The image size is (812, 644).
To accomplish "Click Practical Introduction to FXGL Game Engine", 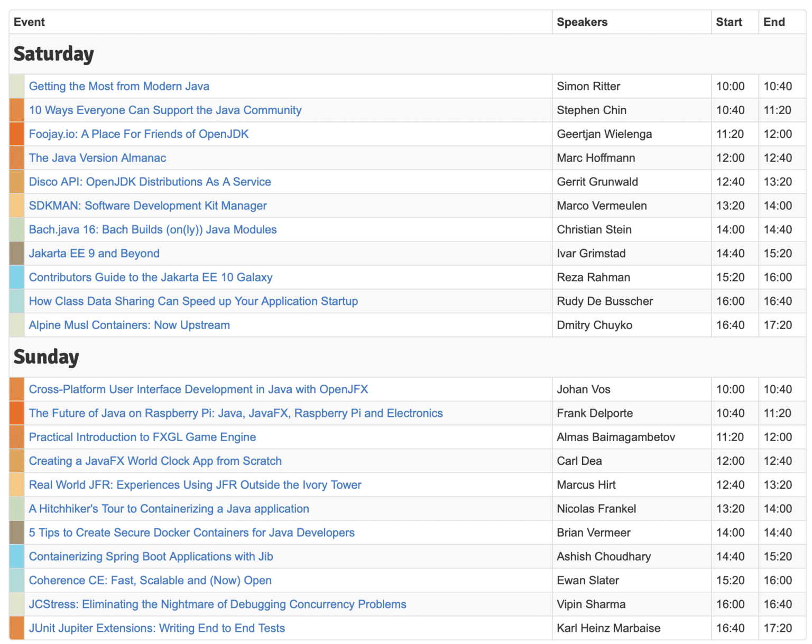I will pyautogui.click(x=142, y=437).
